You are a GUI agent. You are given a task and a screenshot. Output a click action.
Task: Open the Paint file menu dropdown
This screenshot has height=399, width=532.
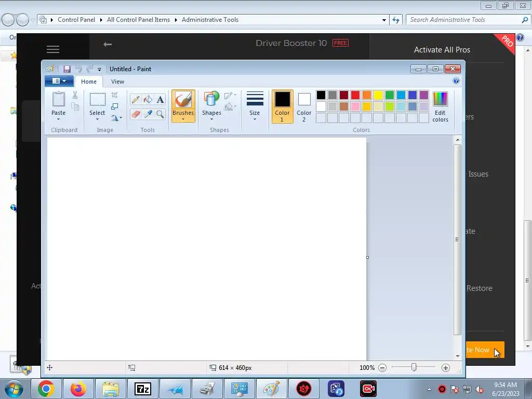coord(59,81)
